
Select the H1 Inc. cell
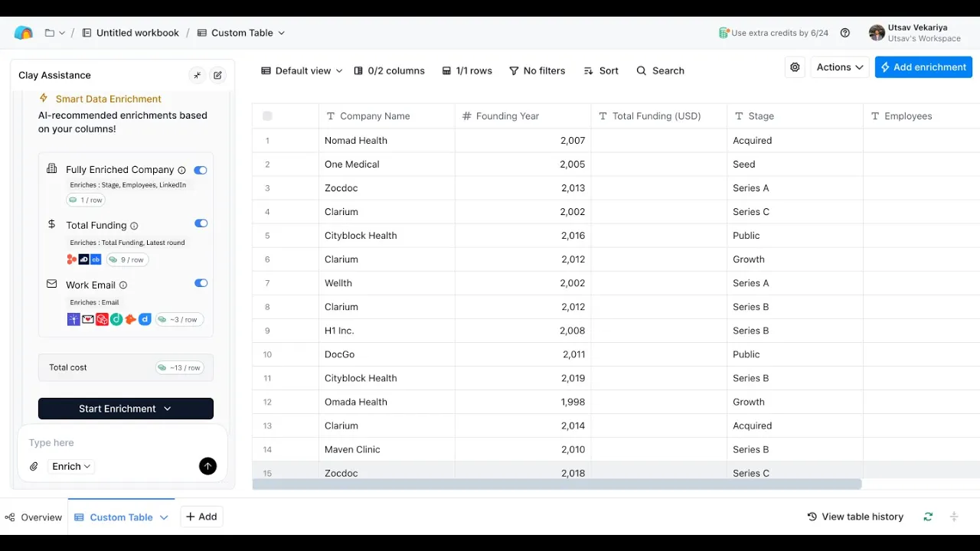coord(387,331)
